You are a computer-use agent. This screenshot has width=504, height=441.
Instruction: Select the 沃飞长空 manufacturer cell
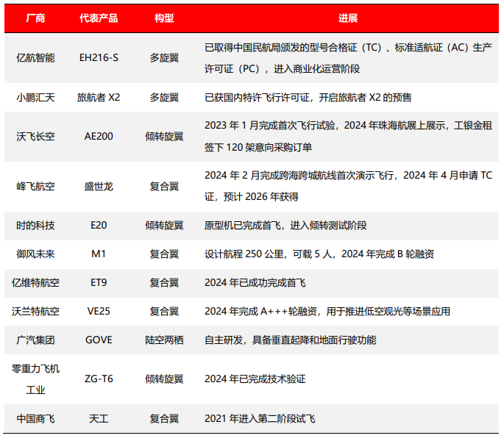tap(35, 137)
